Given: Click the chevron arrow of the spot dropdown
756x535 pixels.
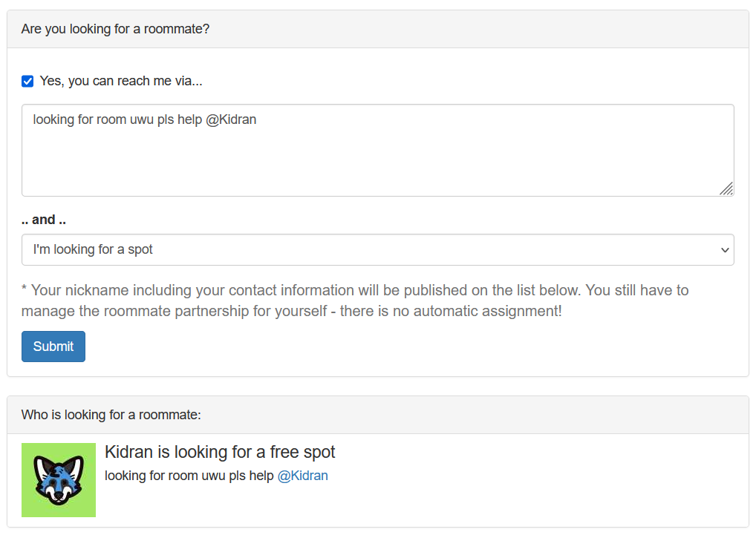Looking at the screenshot, I should tap(725, 250).
